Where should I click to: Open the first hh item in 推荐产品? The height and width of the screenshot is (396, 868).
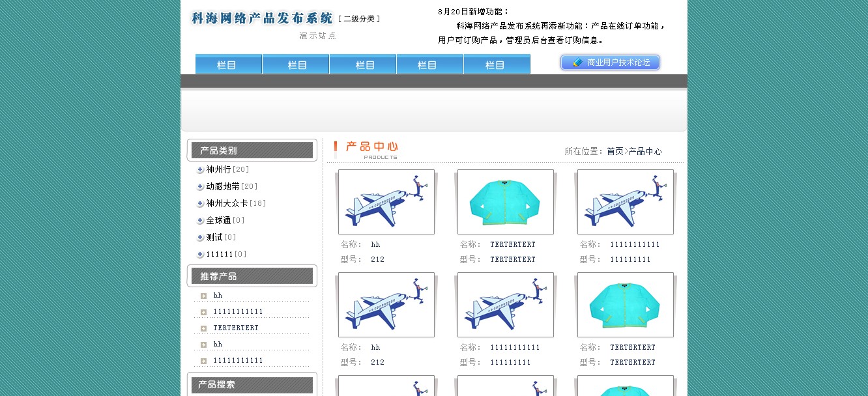point(218,296)
